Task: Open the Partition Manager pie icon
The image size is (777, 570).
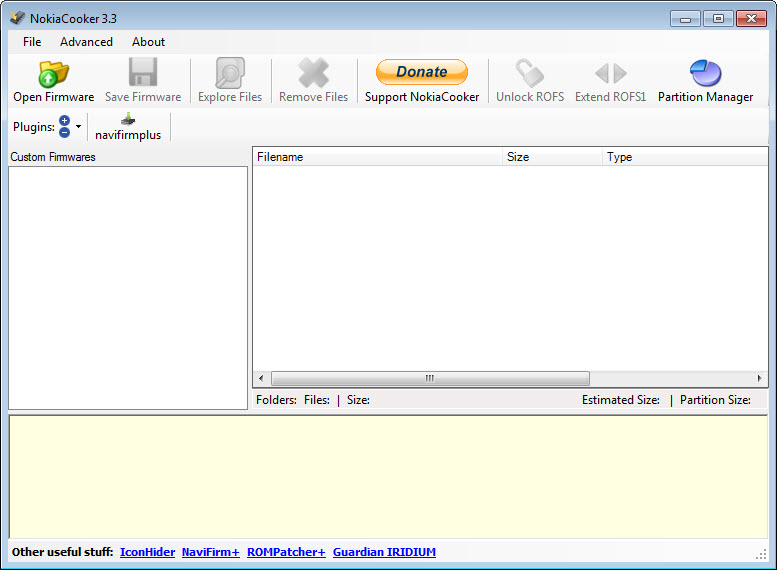Action: [705, 73]
